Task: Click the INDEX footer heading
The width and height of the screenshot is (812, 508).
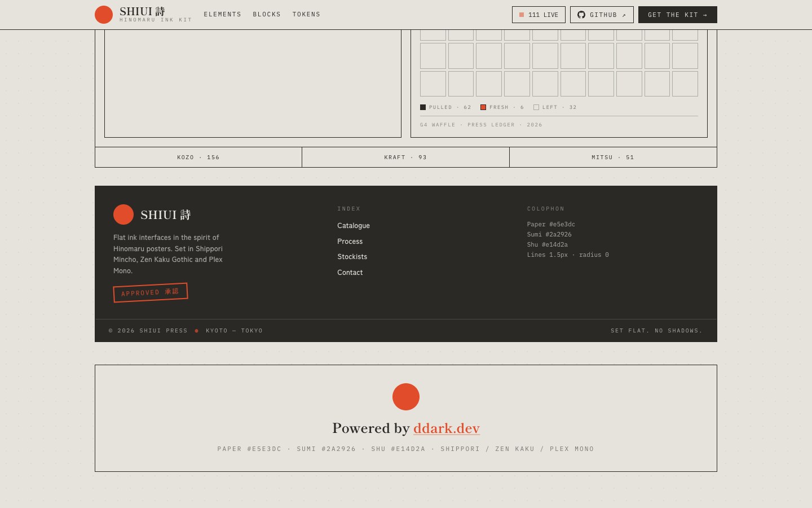Action: pyautogui.click(x=349, y=209)
